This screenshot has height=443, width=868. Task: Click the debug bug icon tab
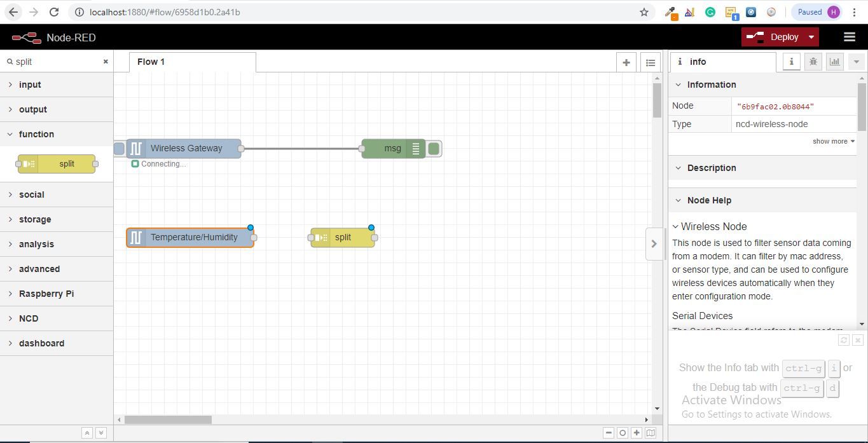[x=813, y=62]
